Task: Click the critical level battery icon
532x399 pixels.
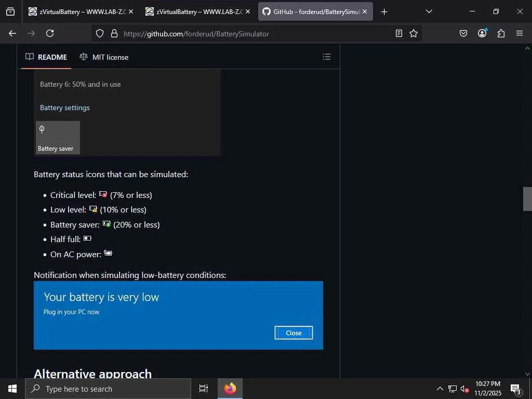Action: click(103, 194)
